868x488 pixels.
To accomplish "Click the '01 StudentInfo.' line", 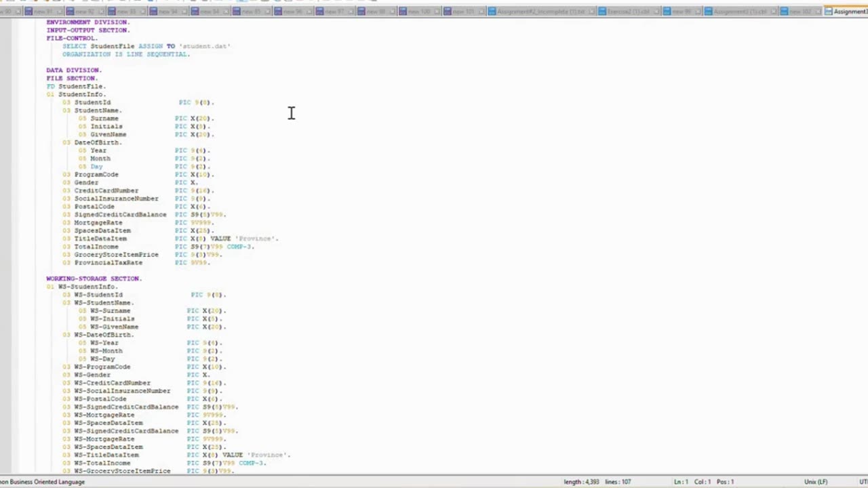I will (x=76, y=94).
